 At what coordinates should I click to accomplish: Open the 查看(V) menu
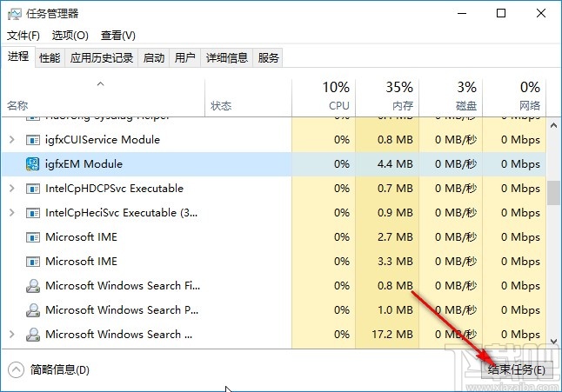pos(118,36)
